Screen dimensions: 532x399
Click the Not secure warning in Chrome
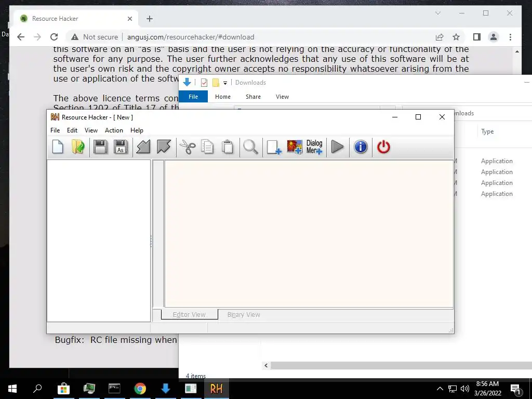tap(95, 37)
